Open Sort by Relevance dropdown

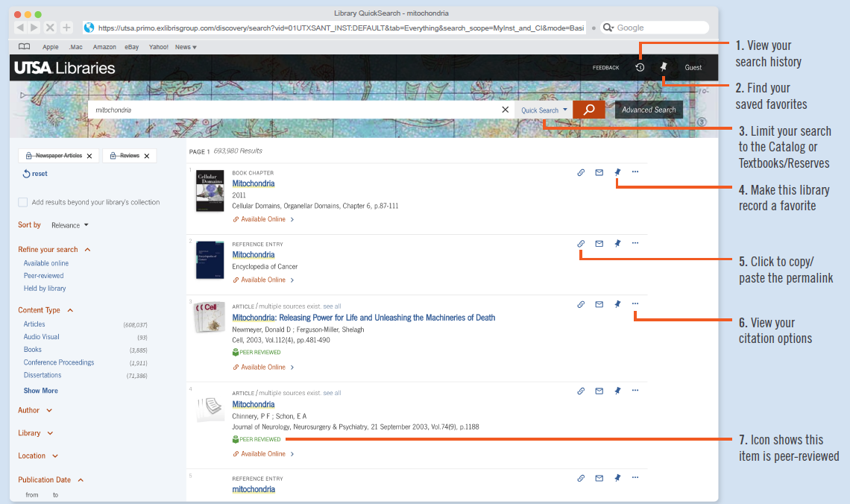pos(70,225)
